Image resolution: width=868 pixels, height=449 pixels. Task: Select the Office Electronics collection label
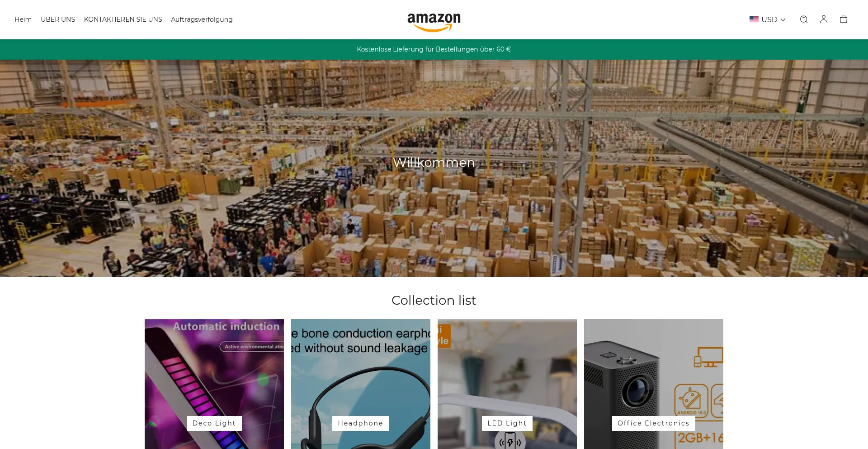point(654,423)
